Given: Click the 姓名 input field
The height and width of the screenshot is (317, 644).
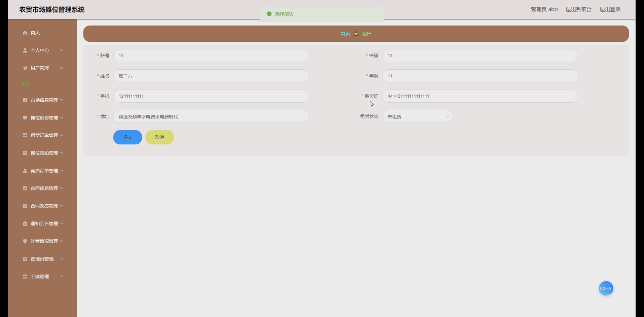Looking at the screenshot, I should (211, 76).
